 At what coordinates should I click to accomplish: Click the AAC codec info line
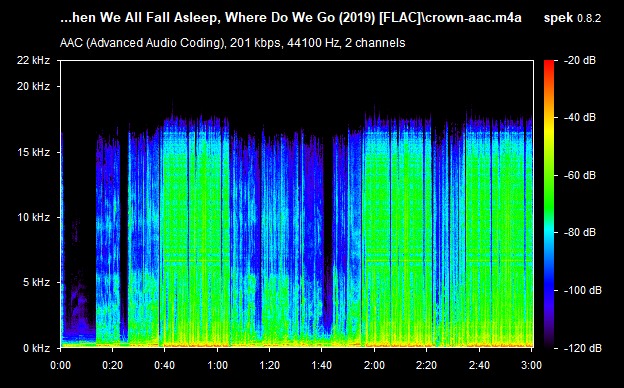pos(232,43)
